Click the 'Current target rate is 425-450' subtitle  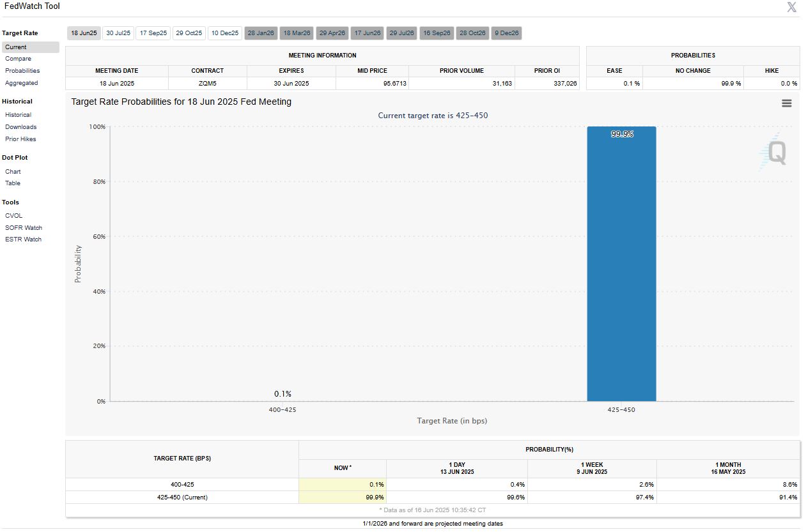[x=433, y=116]
